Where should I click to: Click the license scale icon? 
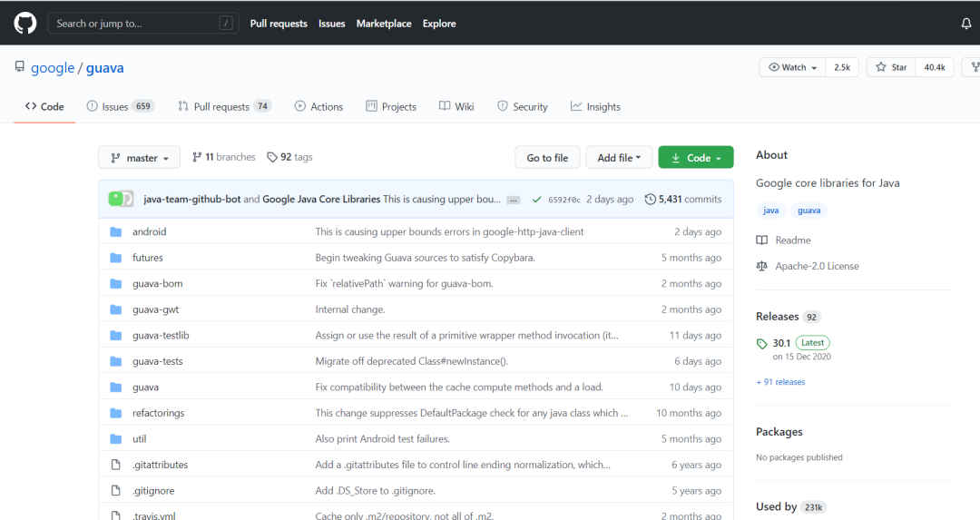tap(762, 266)
